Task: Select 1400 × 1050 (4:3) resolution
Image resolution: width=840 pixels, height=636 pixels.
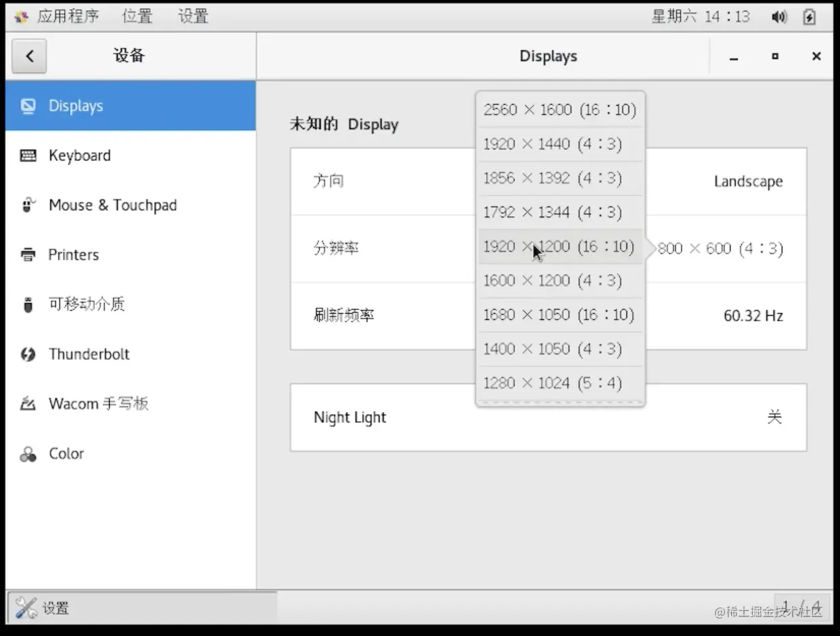Action: pos(560,349)
